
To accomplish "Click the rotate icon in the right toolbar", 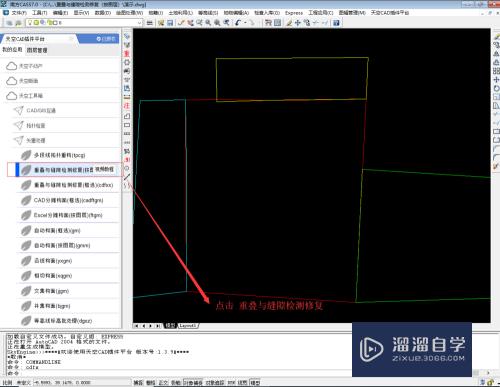I will (496, 88).
